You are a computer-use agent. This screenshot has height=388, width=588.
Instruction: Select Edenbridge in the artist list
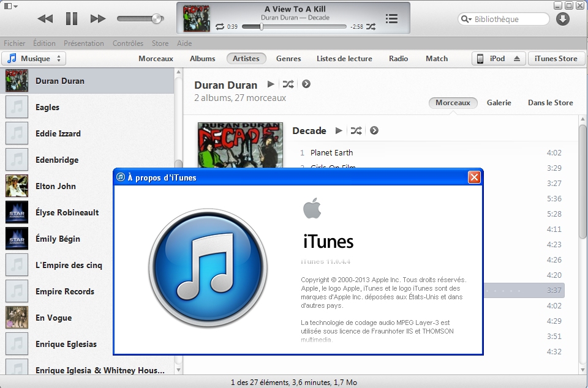pyautogui.click(x=87, y=160)
